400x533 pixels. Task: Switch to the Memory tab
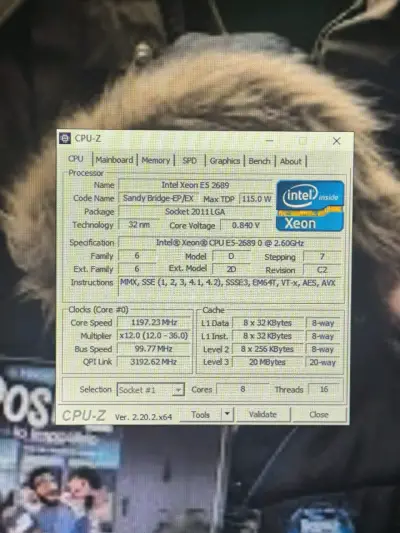tap(156, 160)
